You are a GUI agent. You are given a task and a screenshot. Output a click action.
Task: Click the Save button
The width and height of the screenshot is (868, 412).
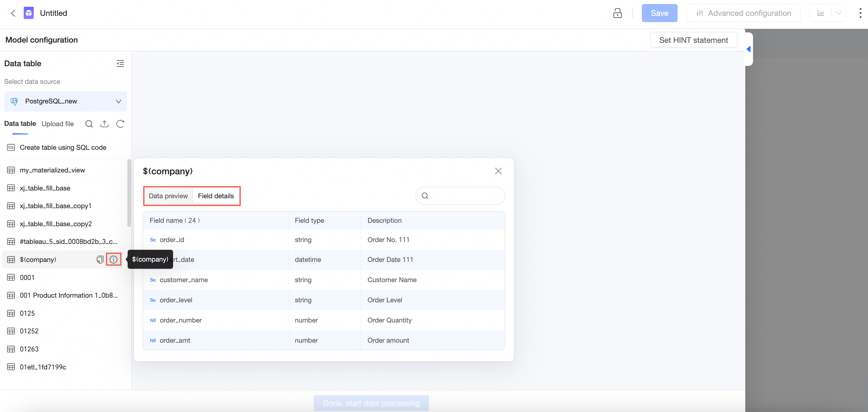[x=659, y=13]
